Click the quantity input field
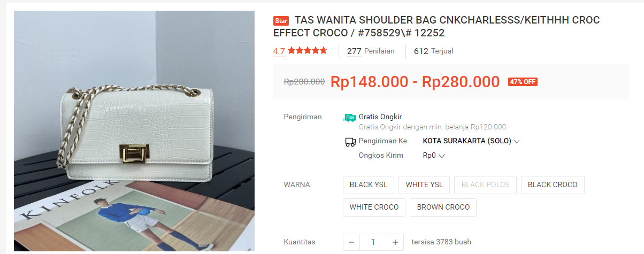 373,242
